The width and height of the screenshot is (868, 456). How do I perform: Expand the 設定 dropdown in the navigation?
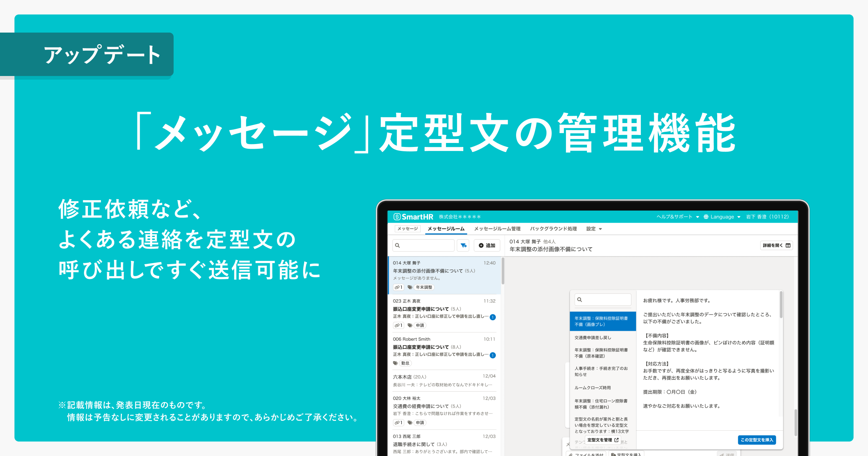pos(594,229)
